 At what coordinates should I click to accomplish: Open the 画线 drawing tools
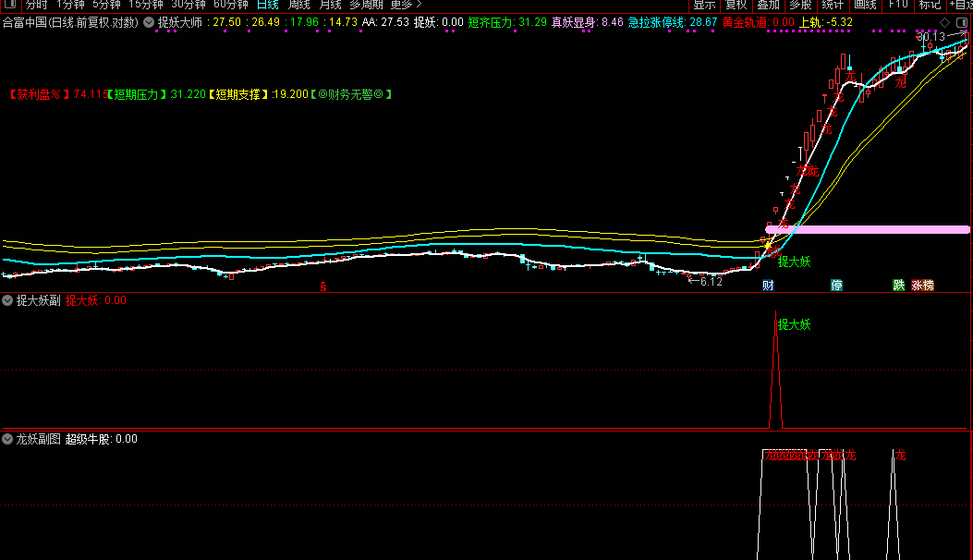click(x=865, y=5)
